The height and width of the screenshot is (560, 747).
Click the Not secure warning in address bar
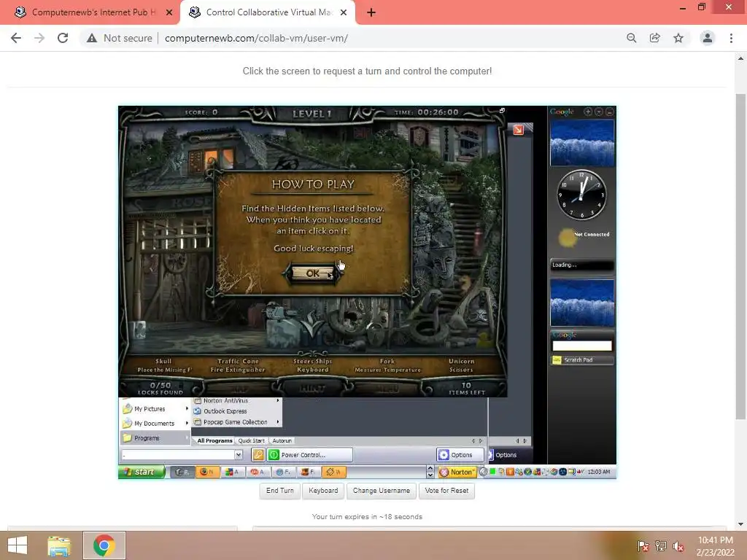point(119,38)
